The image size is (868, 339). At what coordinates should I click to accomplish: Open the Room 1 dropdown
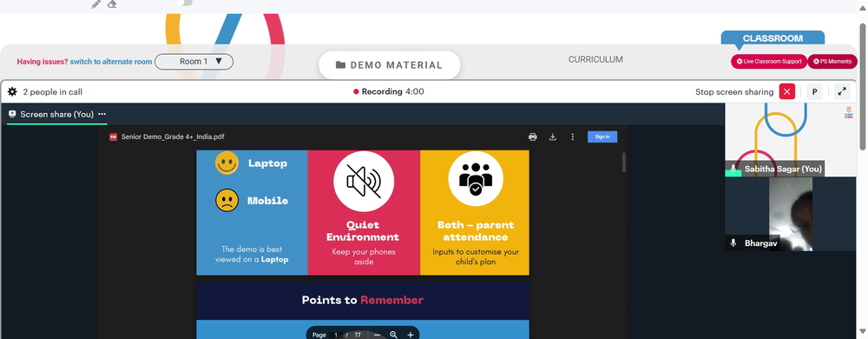coord(194,62)
